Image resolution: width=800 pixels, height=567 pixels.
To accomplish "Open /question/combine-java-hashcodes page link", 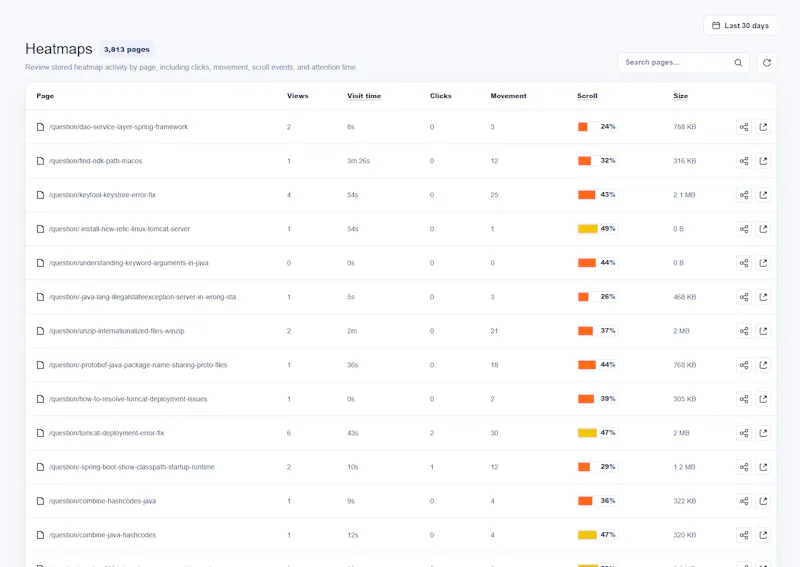I will point(102,535).
